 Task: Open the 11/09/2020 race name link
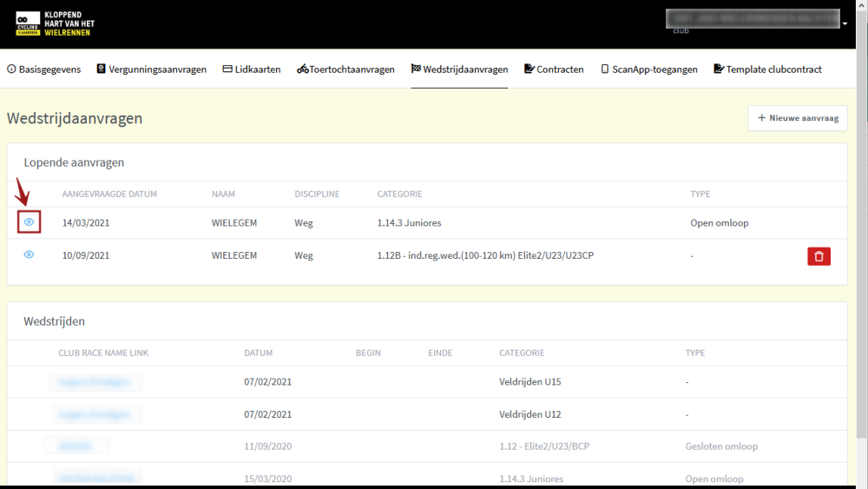coord(76,446)
